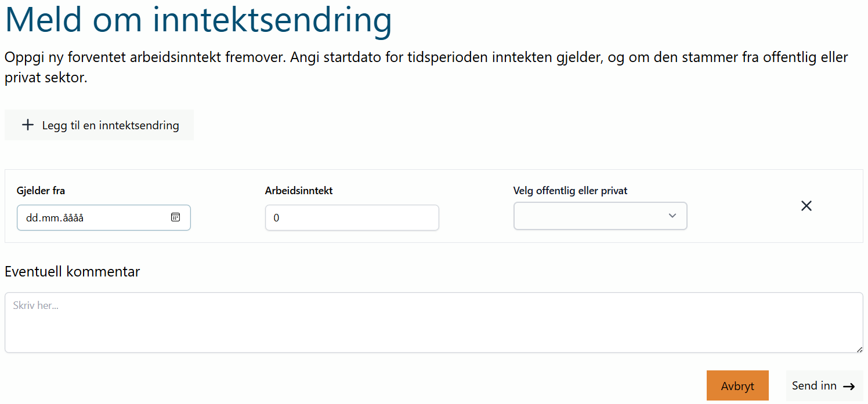The image size is (868, 404).
Task: Click the 'Gjelder fra' label
Action: point(41,191)
